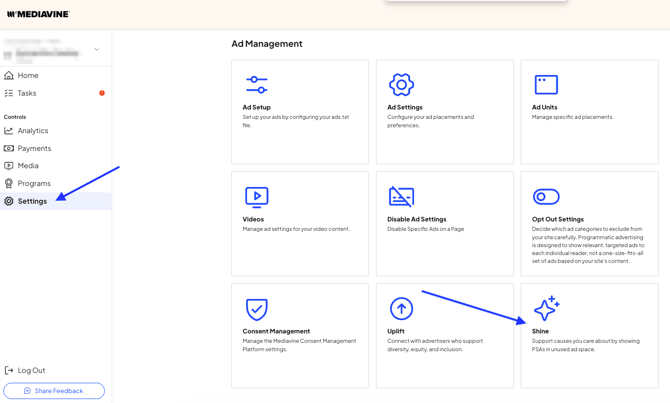Click the Ad Management heading
Image resolution: width=670 pixels, height=403 pixels.
click(x=267, y=44)
